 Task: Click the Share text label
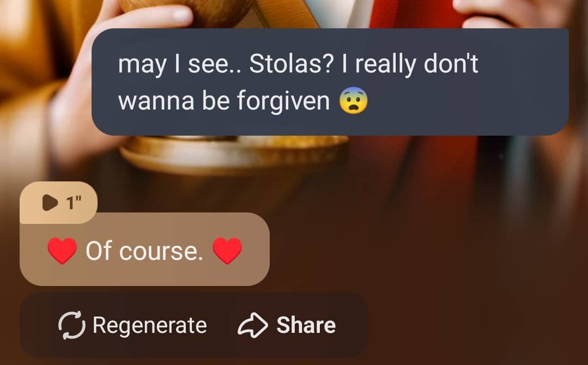click(x=306, y=325)
